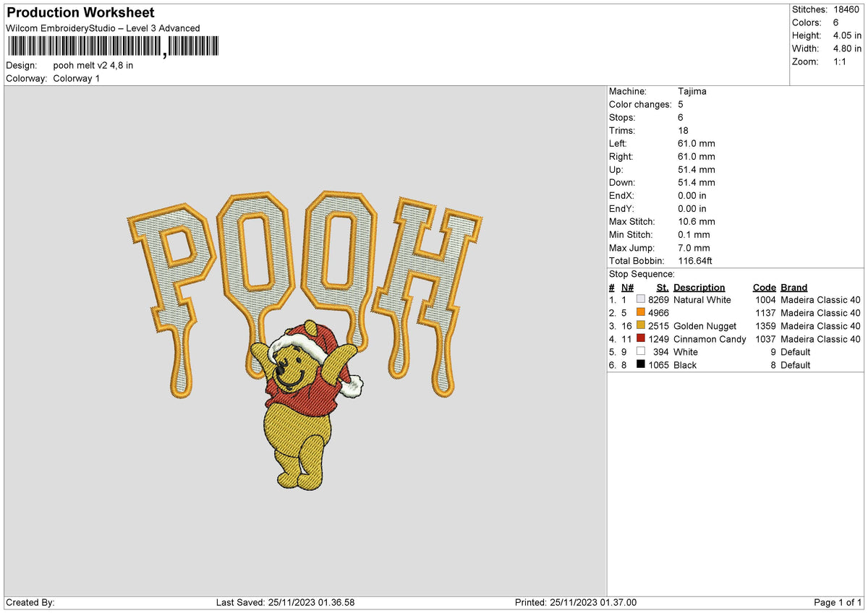The image size is (868, 613).
Task: Click 'Created By:' in the footer
Action: 30,602
